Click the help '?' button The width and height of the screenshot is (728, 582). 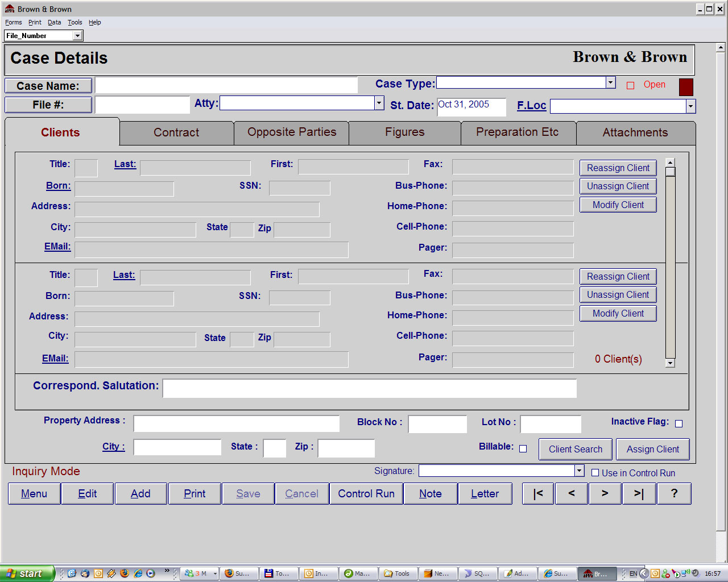coord(674,493)
